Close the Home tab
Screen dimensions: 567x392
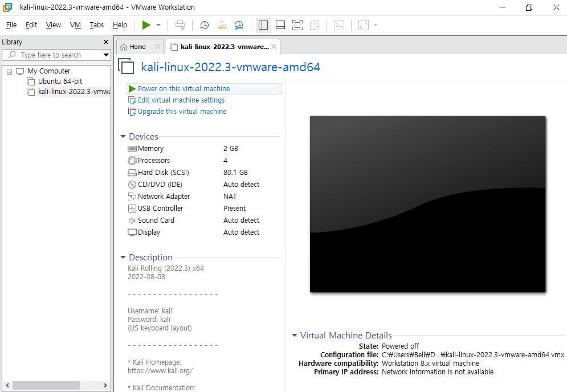(157, 47)
